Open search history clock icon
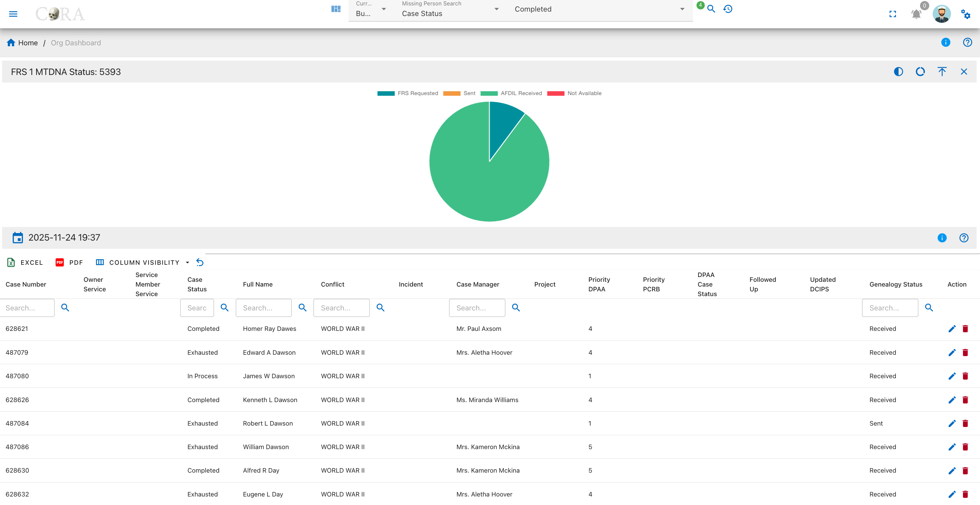The height and width of the screenshot is (505, 980). point(728,9)
